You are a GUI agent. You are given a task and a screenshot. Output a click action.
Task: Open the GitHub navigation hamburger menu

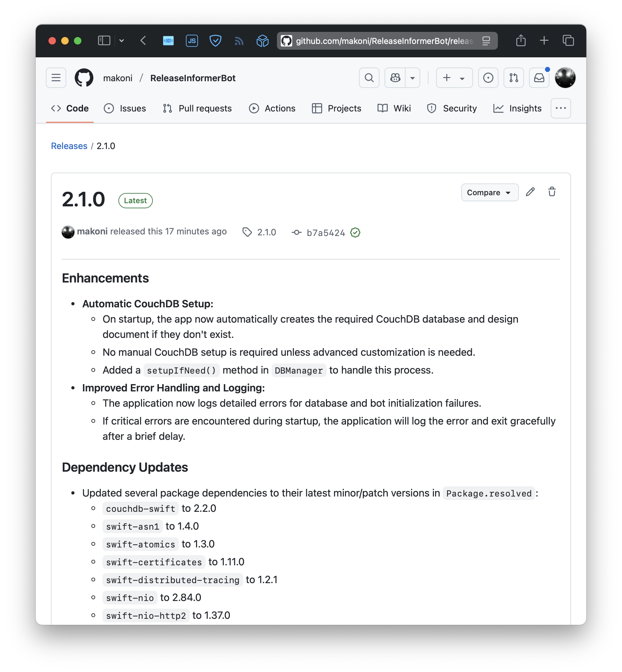coord(56,78)
